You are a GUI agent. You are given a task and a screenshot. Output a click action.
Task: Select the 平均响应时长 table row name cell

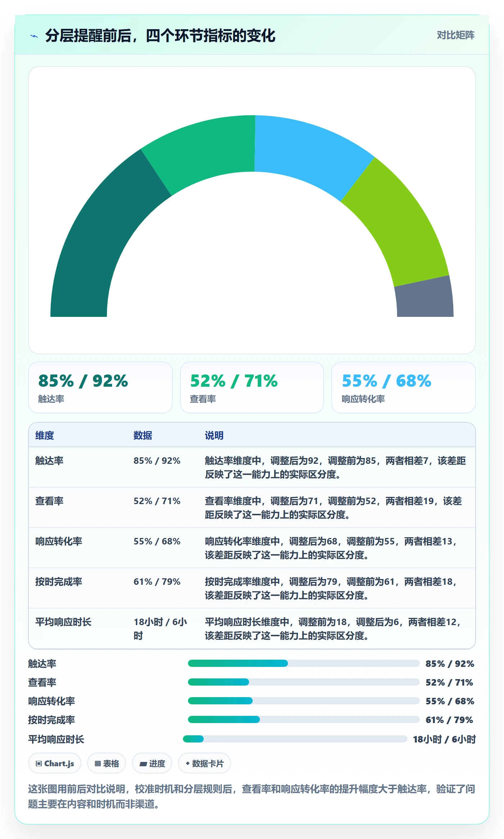[63, 622]
